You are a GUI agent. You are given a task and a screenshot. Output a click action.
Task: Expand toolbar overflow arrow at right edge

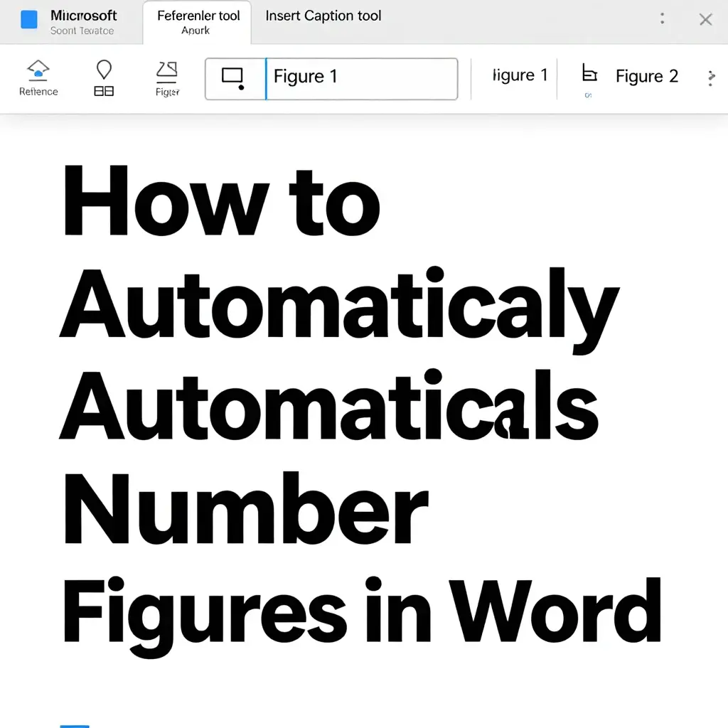coord(711,78)
